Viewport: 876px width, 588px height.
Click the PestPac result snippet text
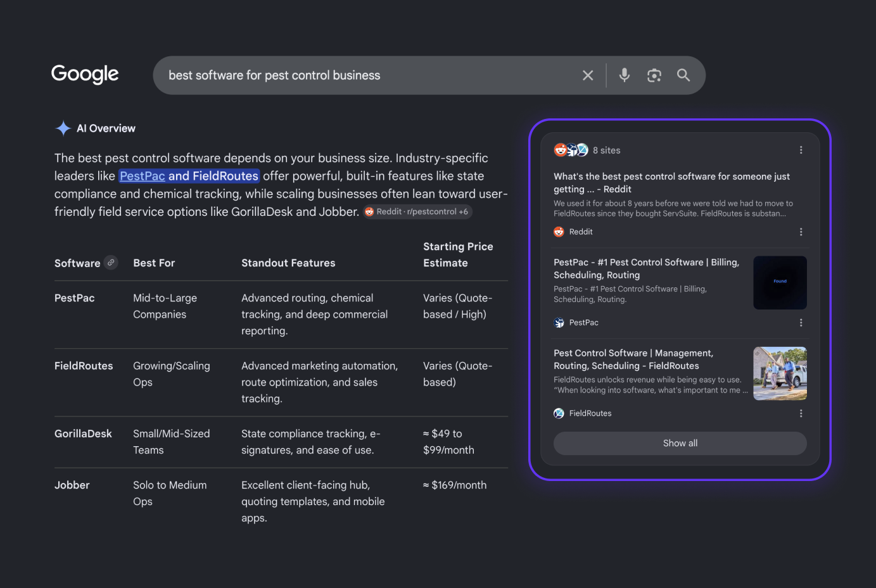point(630,294)
